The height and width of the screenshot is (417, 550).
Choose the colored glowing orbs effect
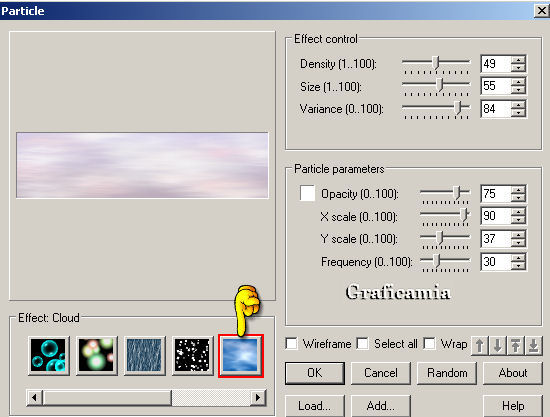click(96, 355)
